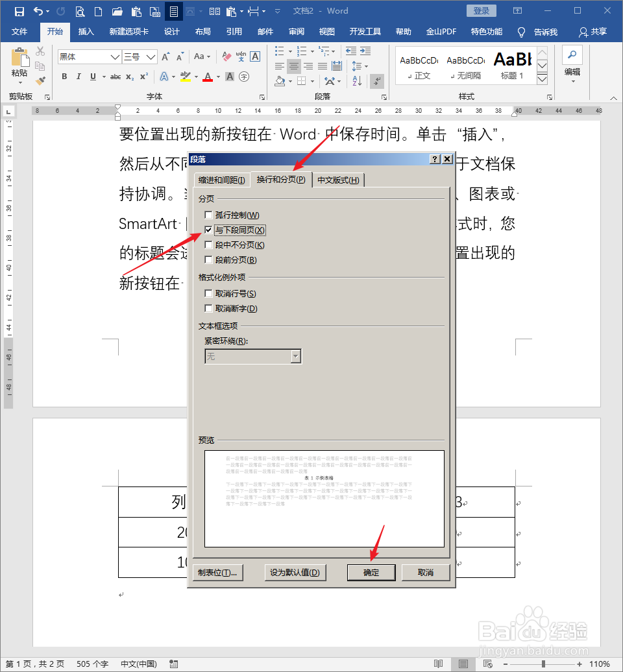Open the highlight color dropdown arrow

[197, 77]
